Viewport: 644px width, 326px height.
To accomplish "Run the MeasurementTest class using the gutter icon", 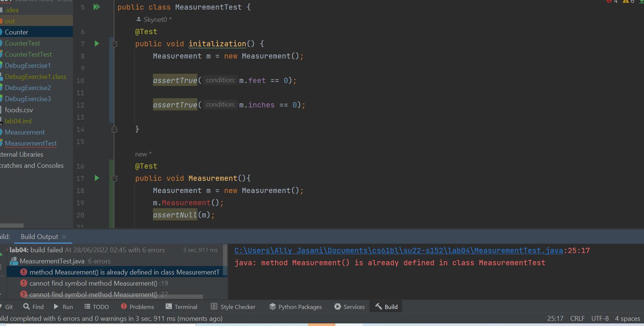I will 97,7.
